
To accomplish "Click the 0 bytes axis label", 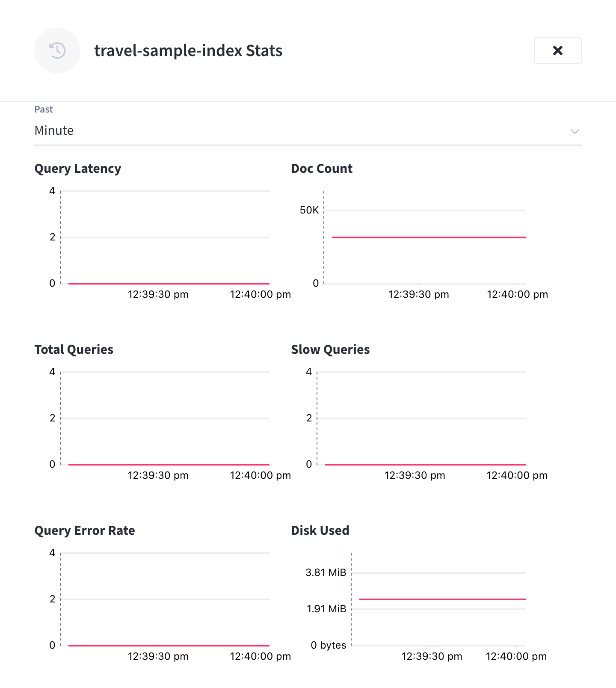I will [328, 645].
